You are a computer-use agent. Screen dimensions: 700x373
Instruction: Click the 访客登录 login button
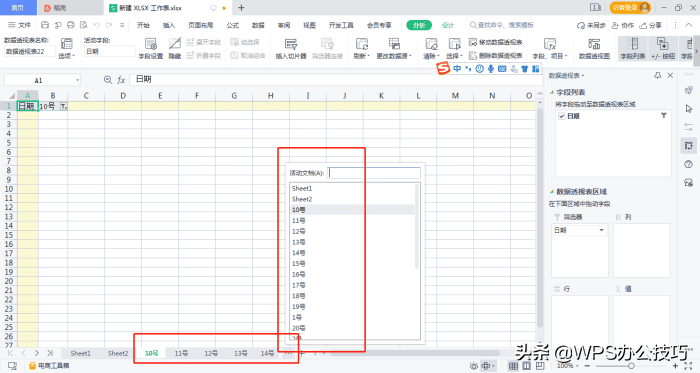click(630, 8)
